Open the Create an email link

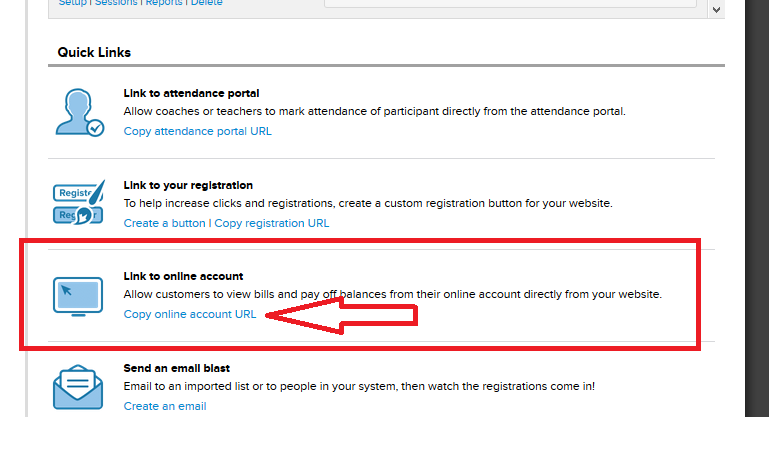[x=165, y=406]
